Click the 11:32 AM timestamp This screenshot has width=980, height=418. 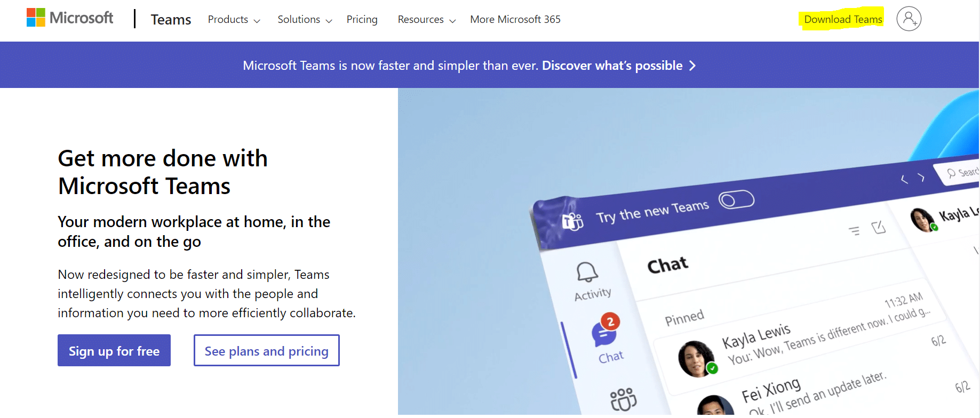(x=903, y=300)
